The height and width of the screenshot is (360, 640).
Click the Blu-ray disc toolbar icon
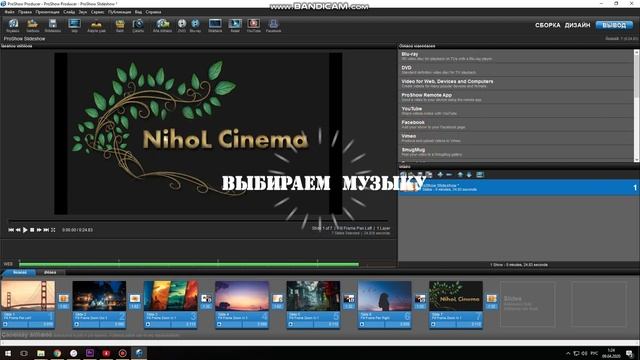[195, 24]
